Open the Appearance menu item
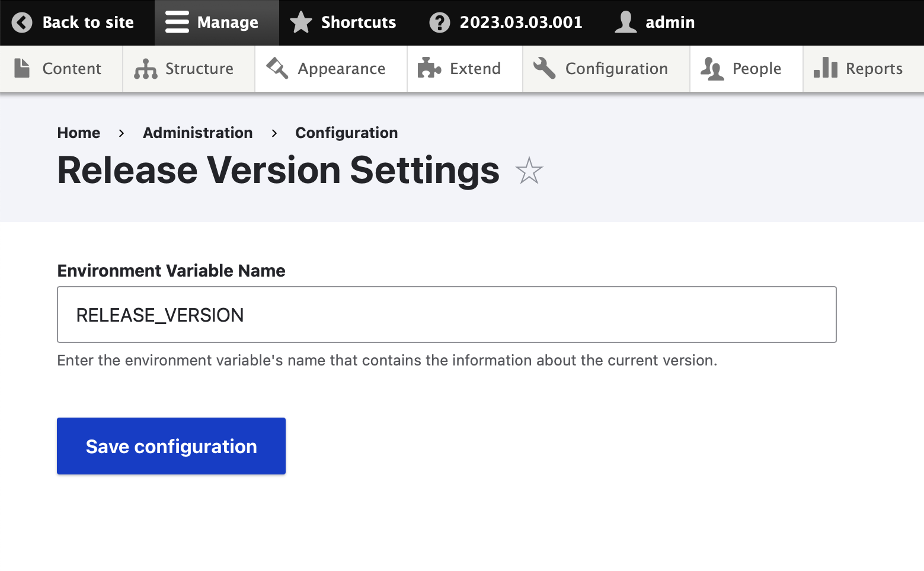924x571 pixels. pos(341,69)
